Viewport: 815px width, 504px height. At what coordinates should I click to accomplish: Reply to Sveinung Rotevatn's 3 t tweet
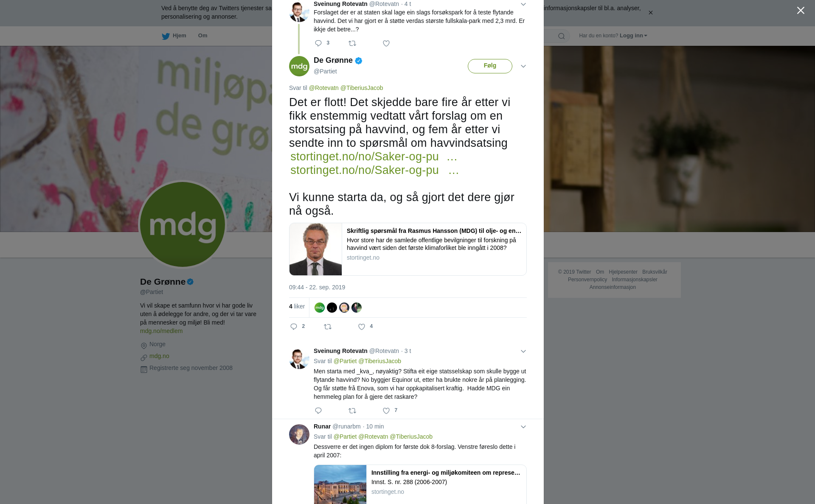pyautogui.click(x=318, y=411)
